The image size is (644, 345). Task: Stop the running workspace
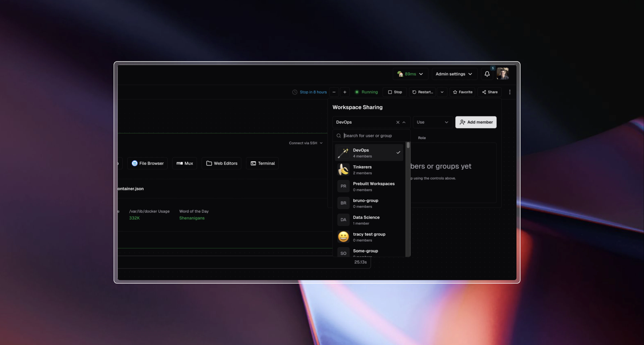click(x=395, y=92)
